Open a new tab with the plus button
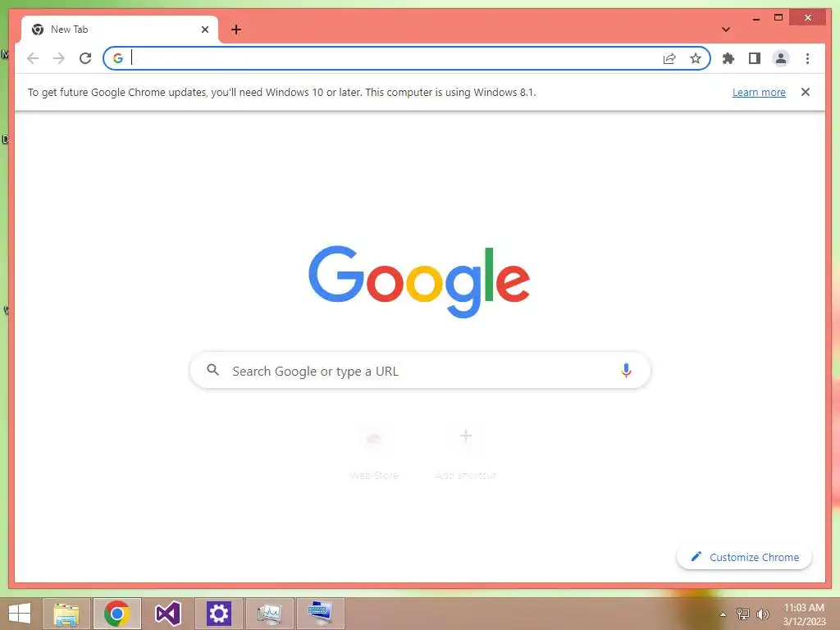The height and width of the screenshot is (630, 840). 236,30
